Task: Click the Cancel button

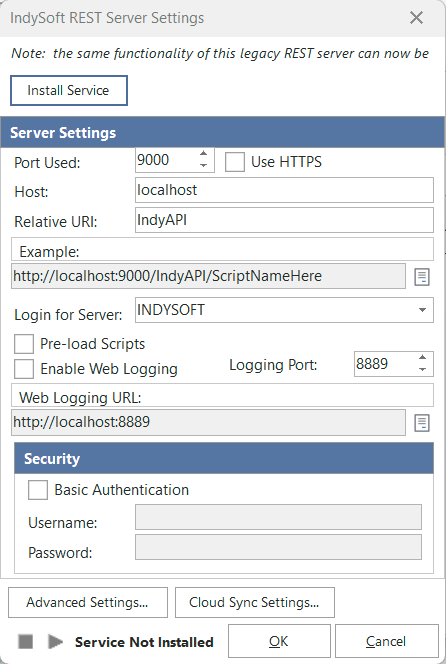Action: click(386, 642)
